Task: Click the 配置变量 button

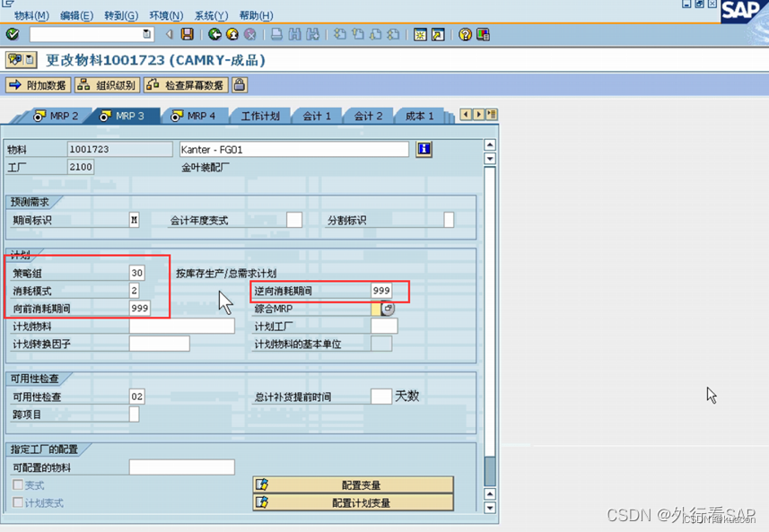Action: click(x=354, y=485)
